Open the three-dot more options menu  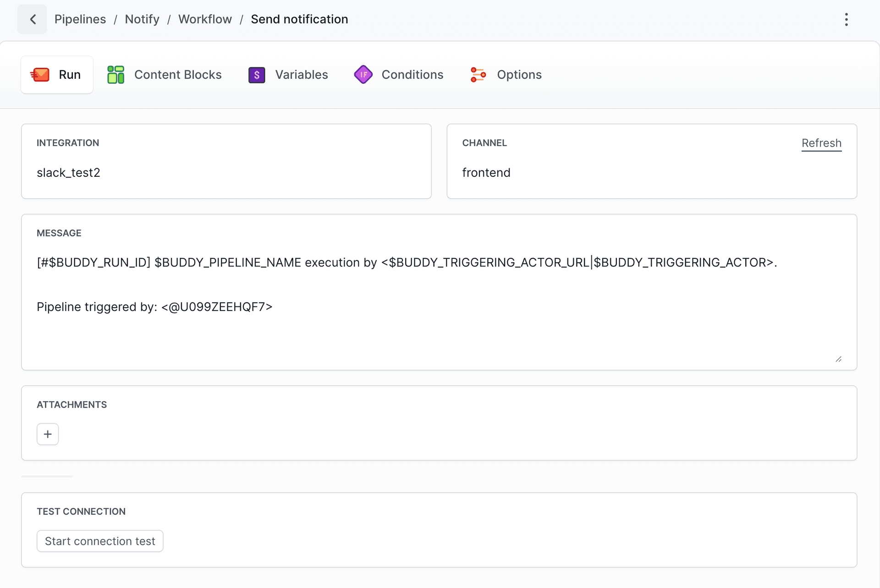[x=846, y=19]
